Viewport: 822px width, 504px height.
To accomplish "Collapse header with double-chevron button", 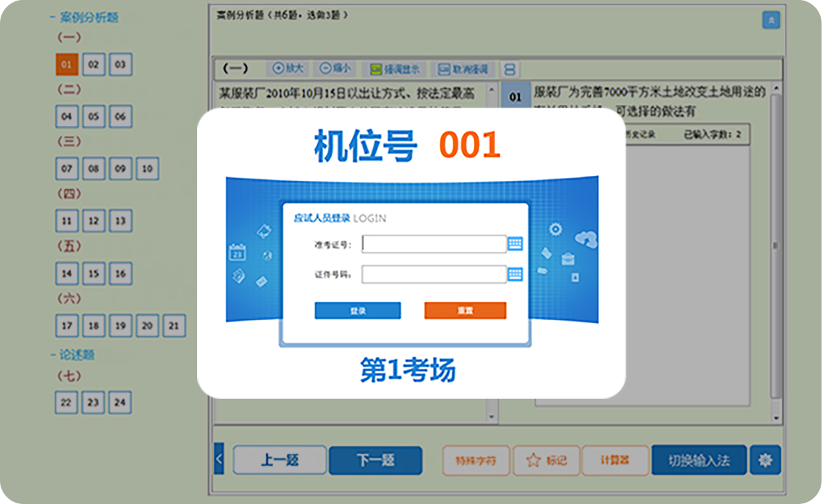I will click(x=771, y=20).
